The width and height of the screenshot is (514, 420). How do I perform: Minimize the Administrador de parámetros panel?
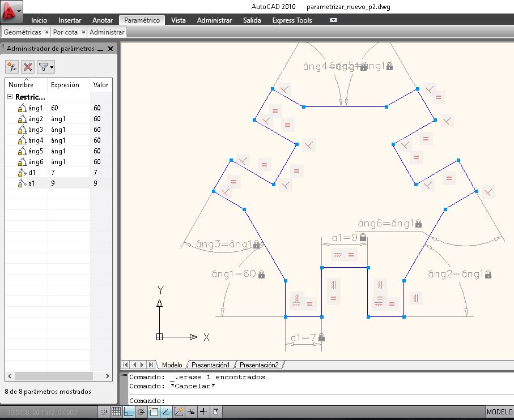101,49
